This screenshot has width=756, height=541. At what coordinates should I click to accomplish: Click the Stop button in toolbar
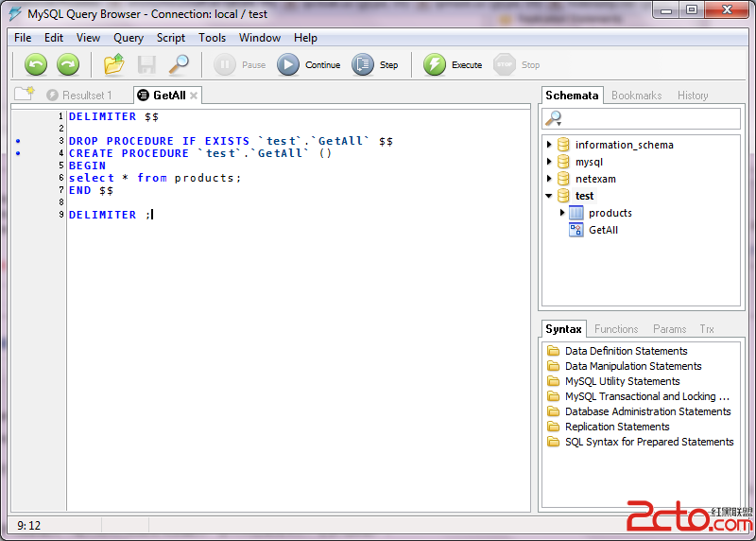(517, 64)
